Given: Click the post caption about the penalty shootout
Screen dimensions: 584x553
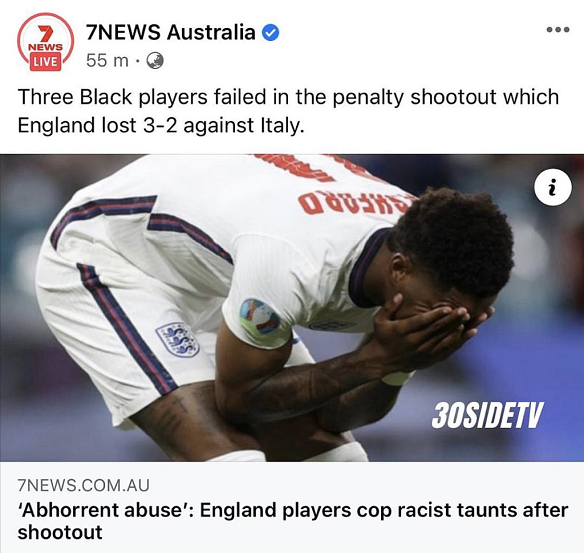Looking at the screenshot, I should coord(288,111).
